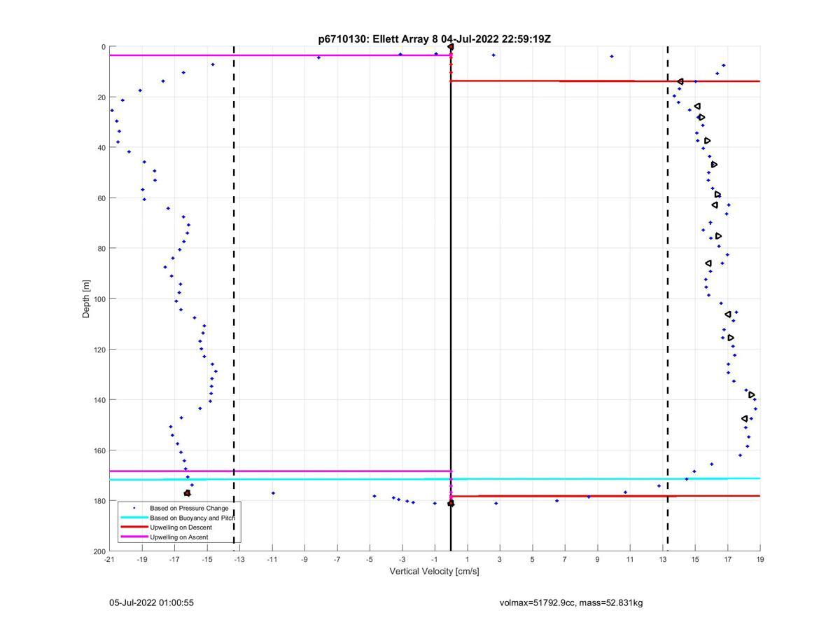Select the "Depth [m]" y-axis label
Screen dimensions: 840x620
[87, 299]
